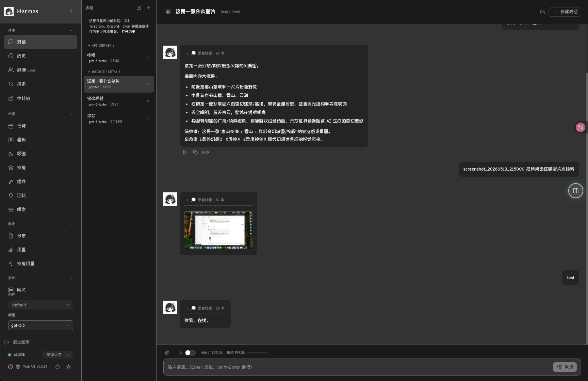Viewport: 588px width, 381px height.
Task: Click the droplet theme color icon
Action: (x=58, y=367)
